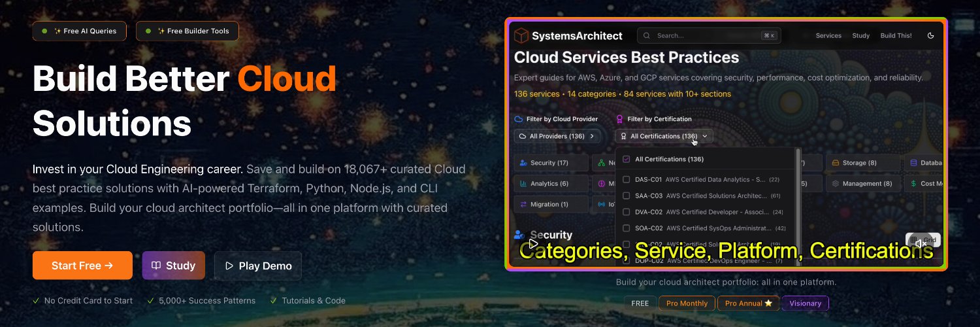Select the Visionary plan badge
980x327 pixels.
(806, 303)
